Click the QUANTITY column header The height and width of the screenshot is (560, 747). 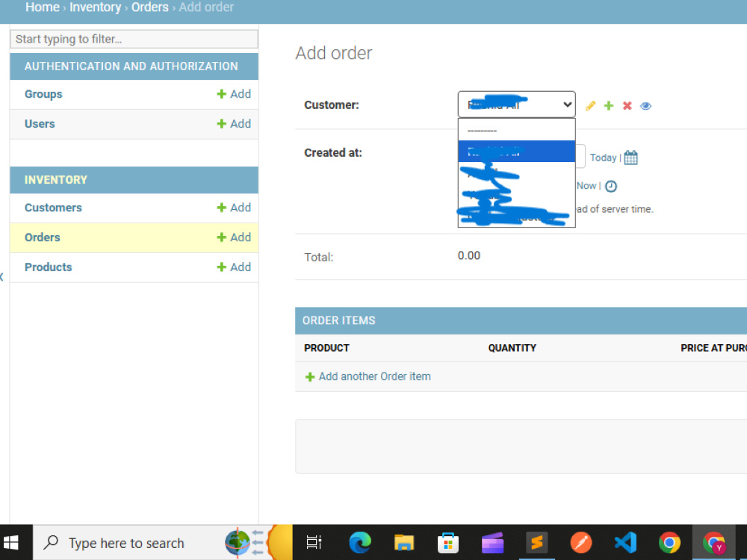coord(512,348)
